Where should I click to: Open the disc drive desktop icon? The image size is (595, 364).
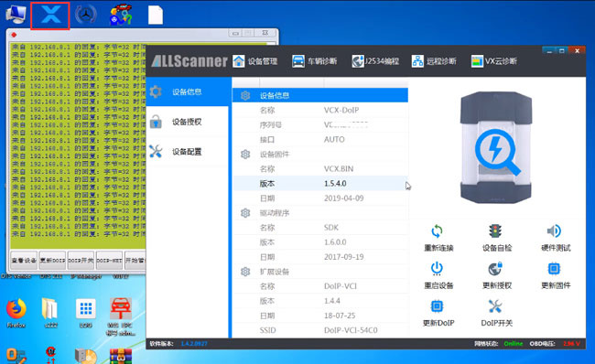(86, 357)
